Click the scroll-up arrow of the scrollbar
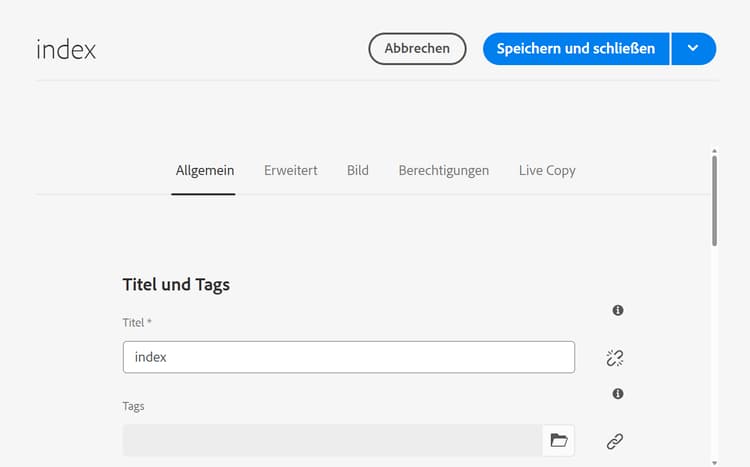Image resolution: width=750 pixels, height=467 pixels. (x=714, y=152)
